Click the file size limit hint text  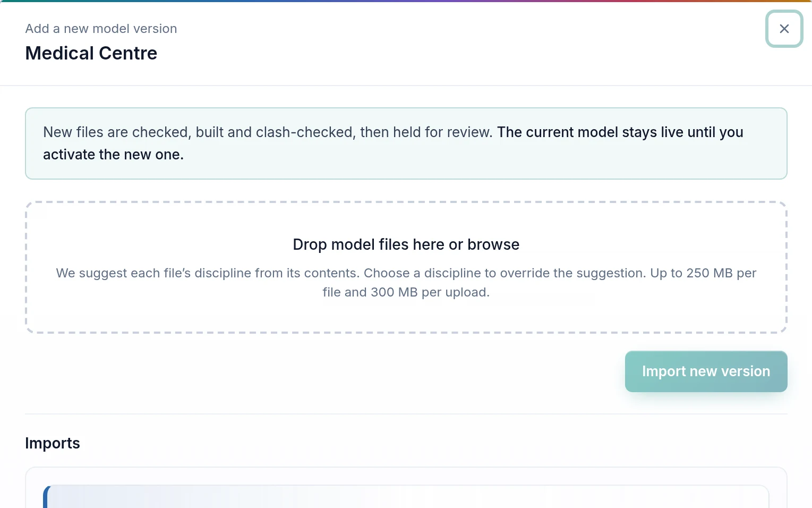[406, 283]
